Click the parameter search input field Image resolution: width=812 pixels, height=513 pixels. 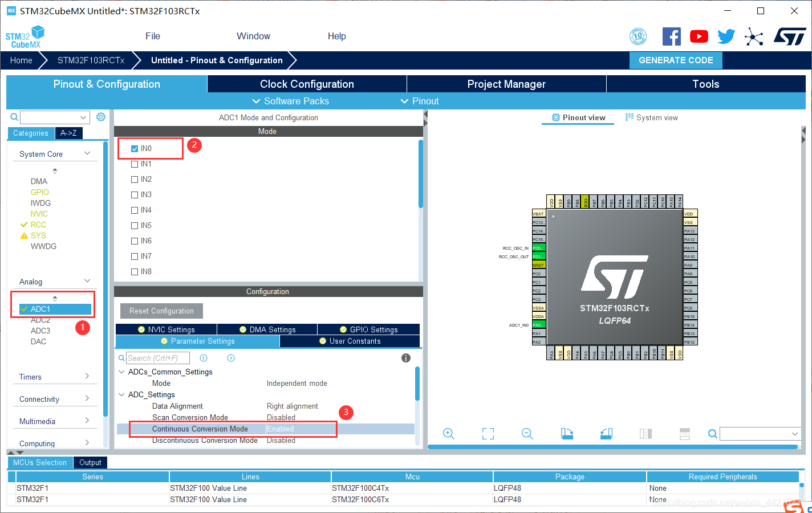tap(157, 358)
